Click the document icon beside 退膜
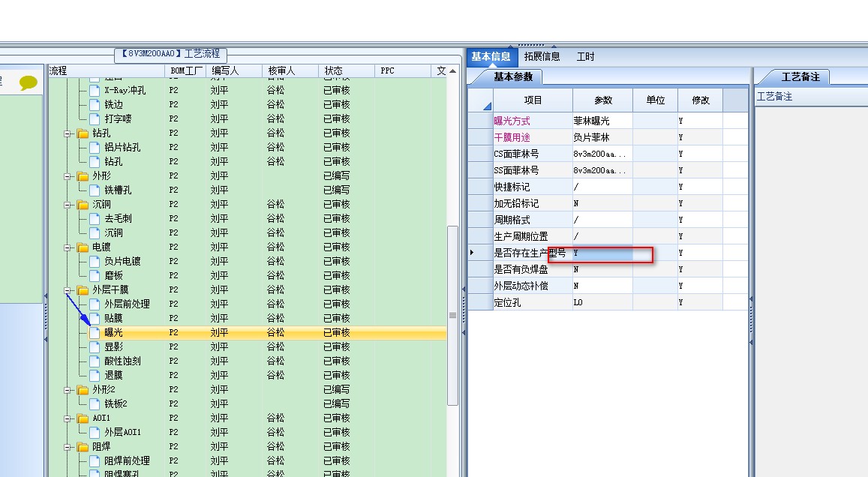868x477 pixels. 95,375
